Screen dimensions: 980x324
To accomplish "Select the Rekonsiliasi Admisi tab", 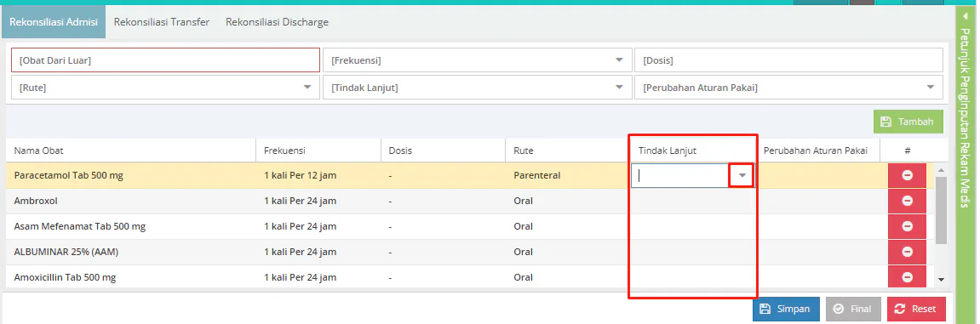I will (54, 22).
